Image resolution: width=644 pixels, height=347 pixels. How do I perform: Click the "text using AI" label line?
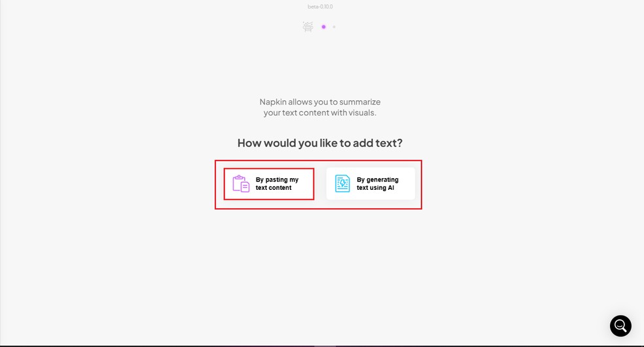pyautogui.click(x=375, y=188)
